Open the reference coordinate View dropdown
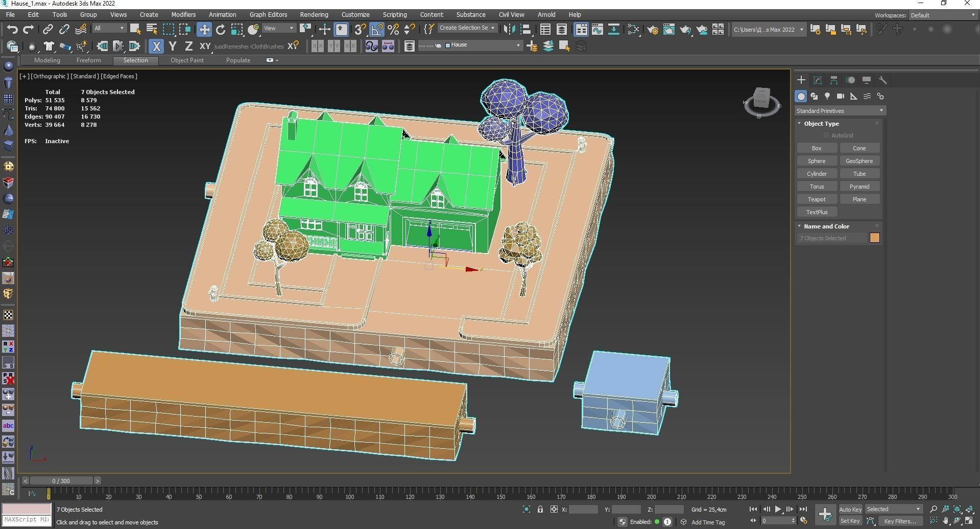 click(278, 28)
